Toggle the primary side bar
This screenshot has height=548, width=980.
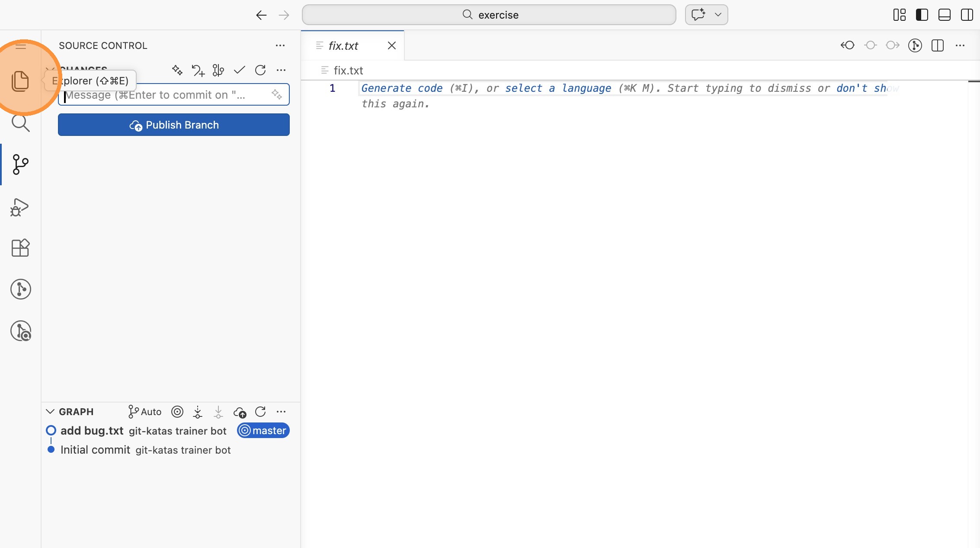922,15
